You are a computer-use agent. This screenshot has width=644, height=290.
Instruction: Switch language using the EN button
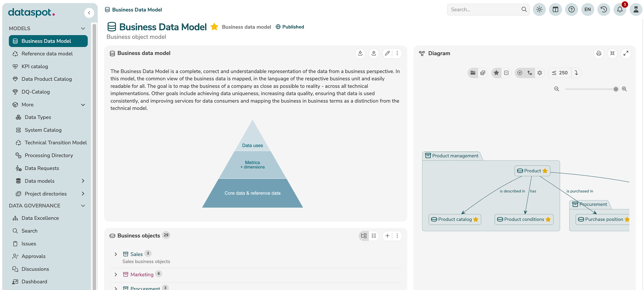point(587,10)
